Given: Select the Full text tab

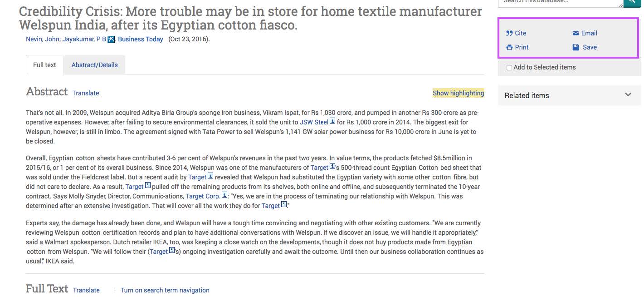Looking at the screenshot, I should tap(44, 65).
